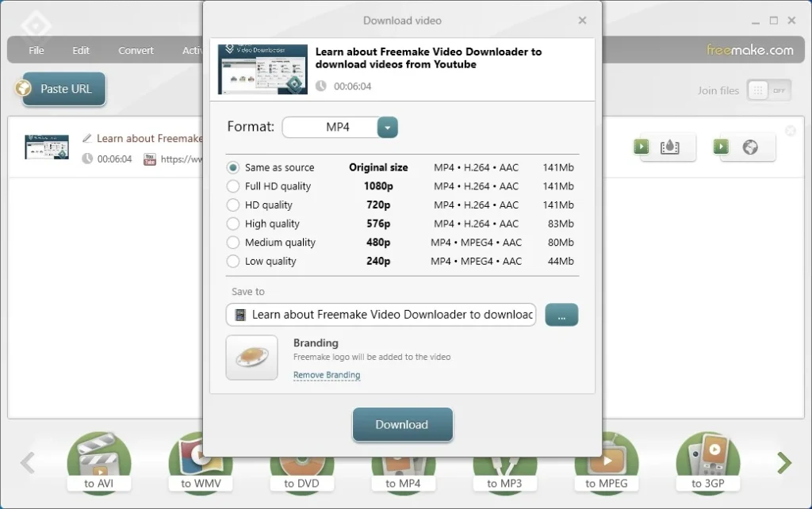Start the Download button

(x=402, y=425)
